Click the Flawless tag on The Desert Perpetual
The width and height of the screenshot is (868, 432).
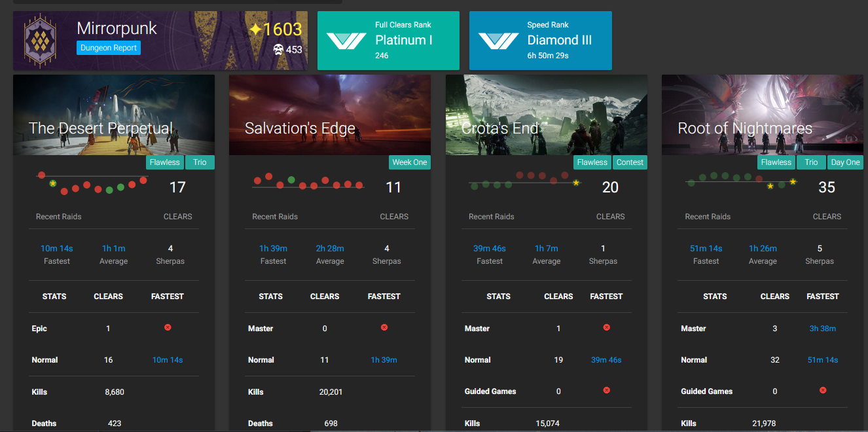click(164, 162)
